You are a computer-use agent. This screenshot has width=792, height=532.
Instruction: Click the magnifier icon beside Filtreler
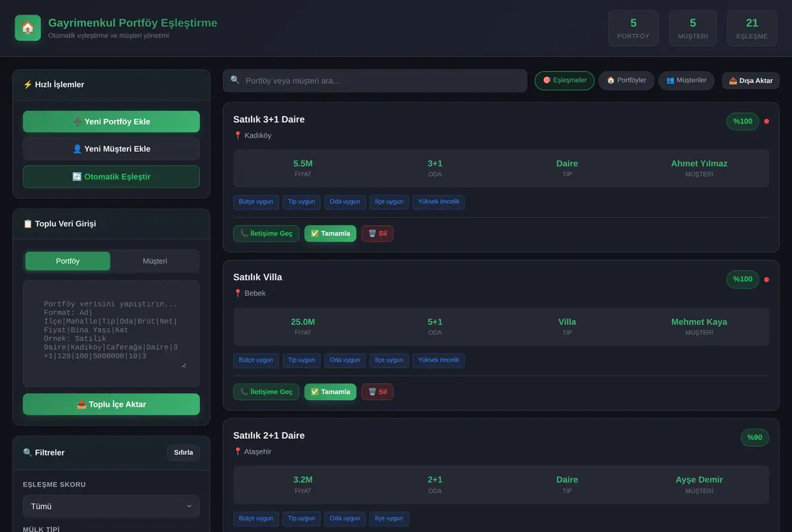28,453
